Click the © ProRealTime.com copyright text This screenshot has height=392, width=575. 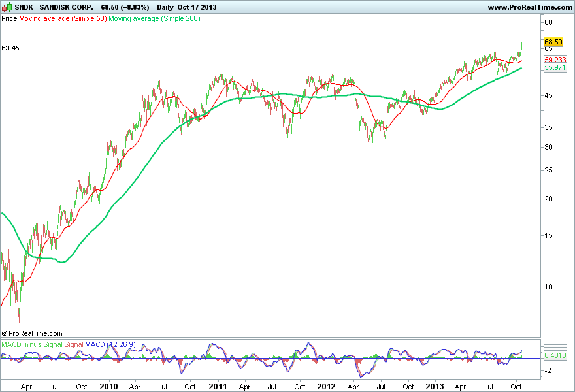32,333
